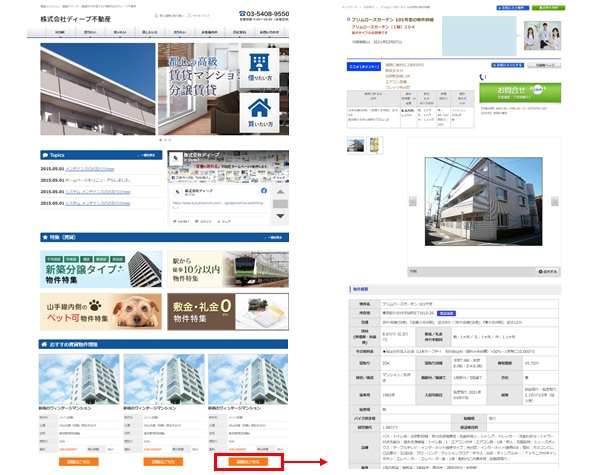Click the blue map button beside the address
The height and width of the screenshot is (475, 600).
[x=446, y=313]
